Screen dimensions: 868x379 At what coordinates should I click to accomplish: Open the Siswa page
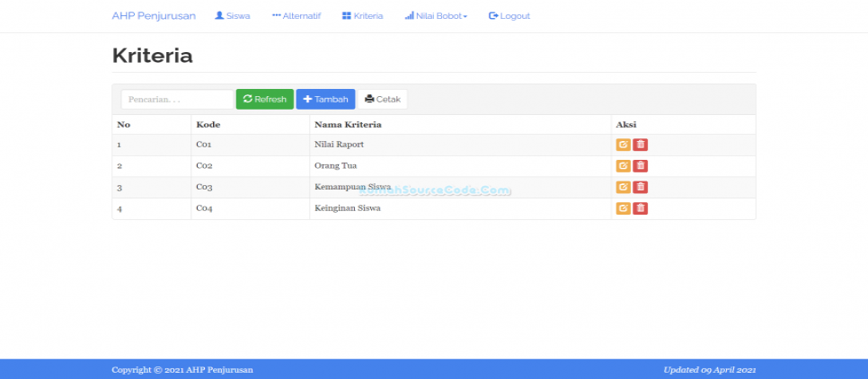(232, 16)
